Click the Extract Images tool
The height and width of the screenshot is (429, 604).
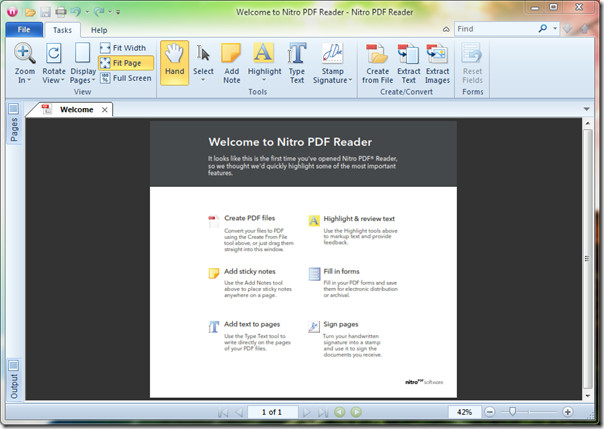437,64
